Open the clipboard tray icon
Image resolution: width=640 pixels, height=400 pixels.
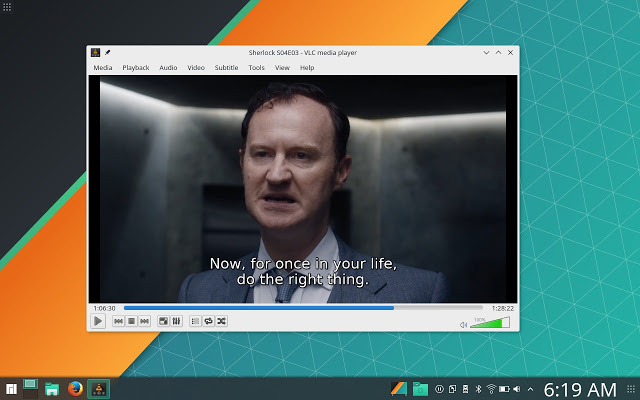[x=452, y=389]
